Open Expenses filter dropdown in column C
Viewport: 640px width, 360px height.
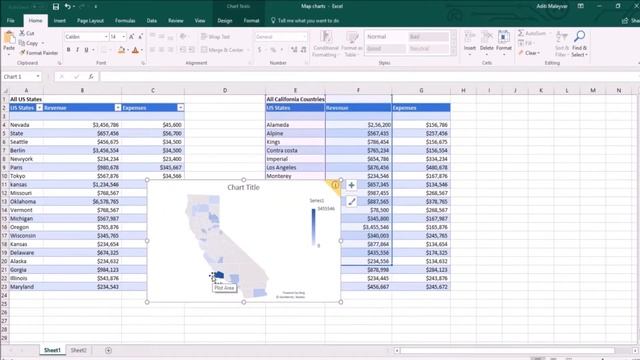(x=180, y=108)
